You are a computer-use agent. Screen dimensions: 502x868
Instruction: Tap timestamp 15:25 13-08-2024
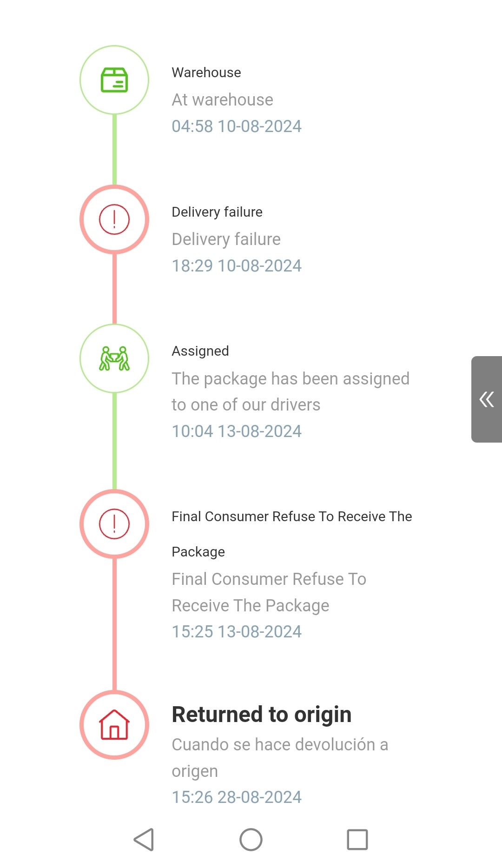pyautogui.click(x=237, y=631)
